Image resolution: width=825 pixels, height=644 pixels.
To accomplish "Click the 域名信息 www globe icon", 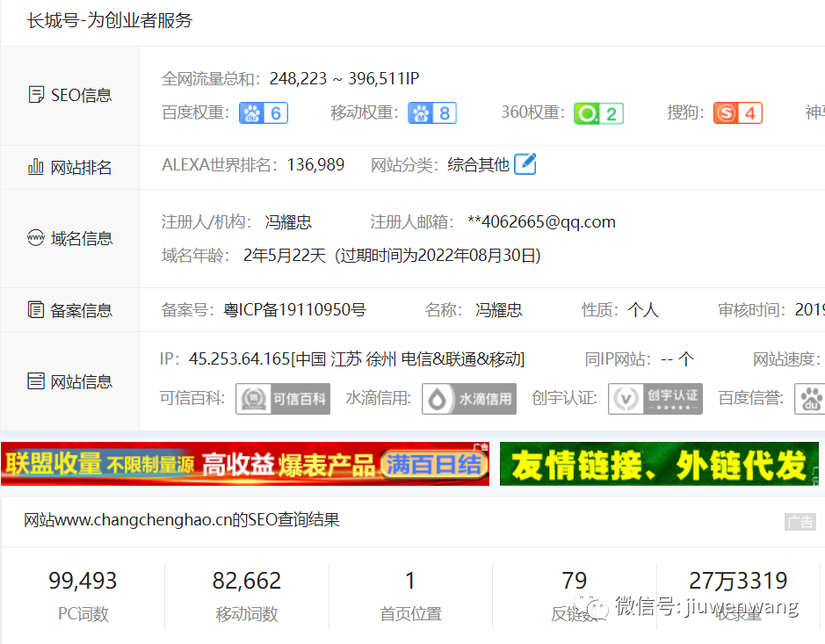I will (36, 238).
